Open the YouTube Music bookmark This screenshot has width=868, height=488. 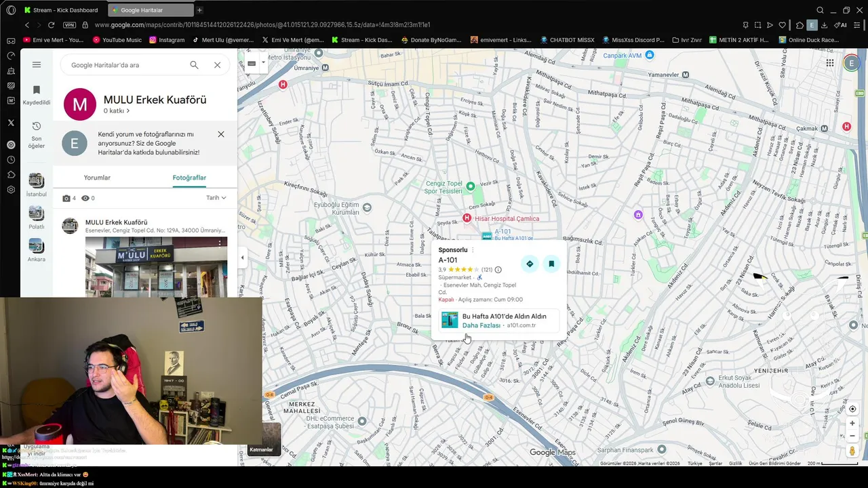coord(117,40)
